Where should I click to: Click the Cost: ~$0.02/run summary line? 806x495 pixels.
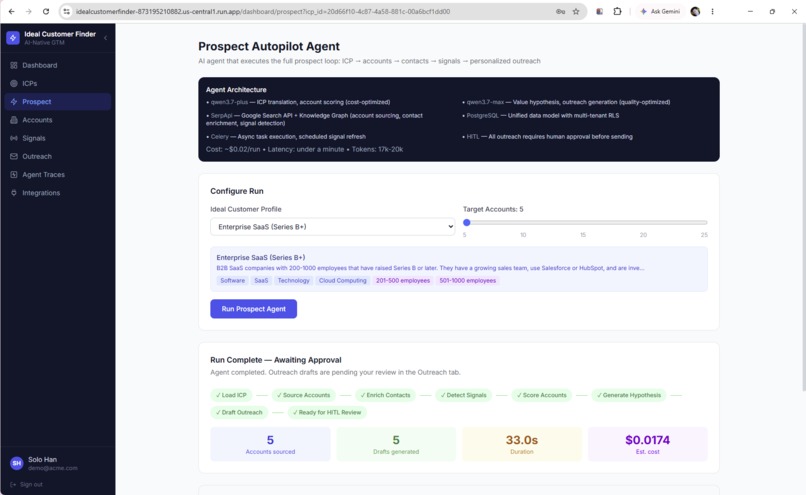(304, 149)
